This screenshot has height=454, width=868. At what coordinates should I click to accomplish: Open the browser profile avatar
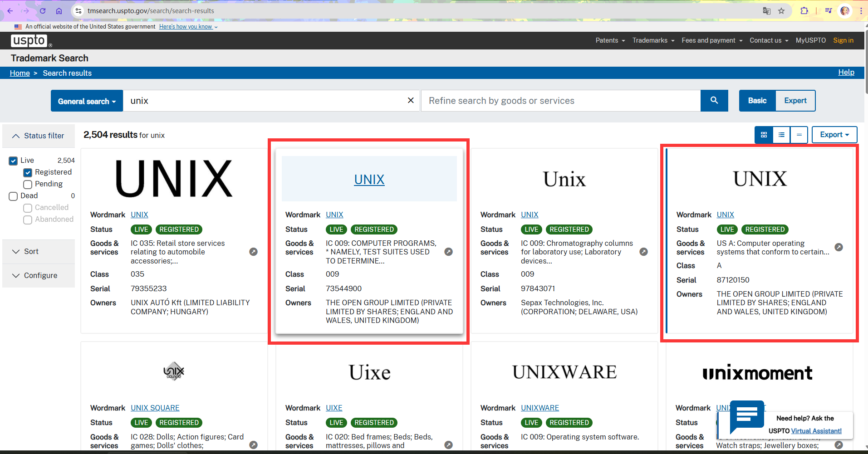(x=845, y=11)
